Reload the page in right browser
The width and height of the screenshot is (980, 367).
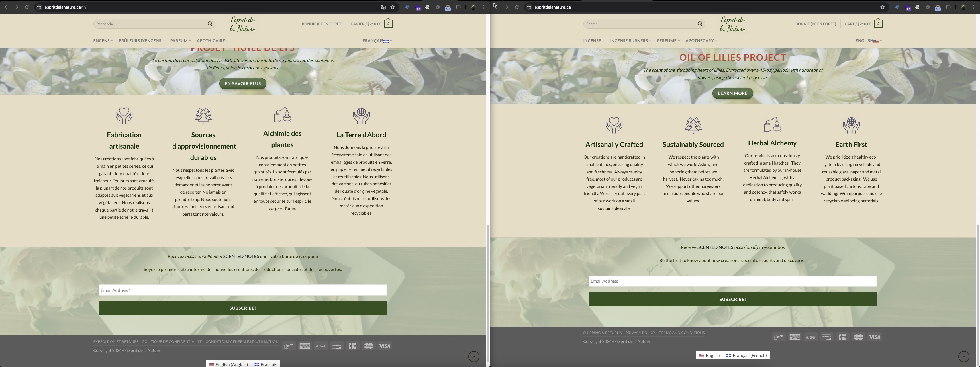pos(516,7)
